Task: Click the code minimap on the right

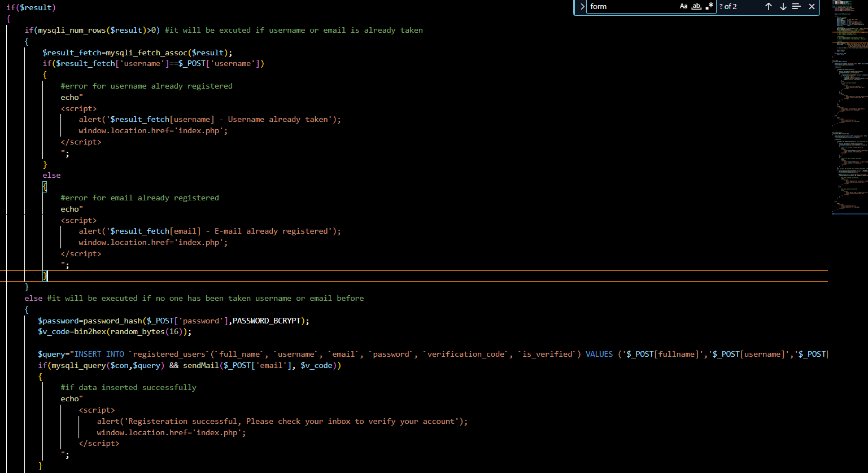Action: (x=850, y=107)
